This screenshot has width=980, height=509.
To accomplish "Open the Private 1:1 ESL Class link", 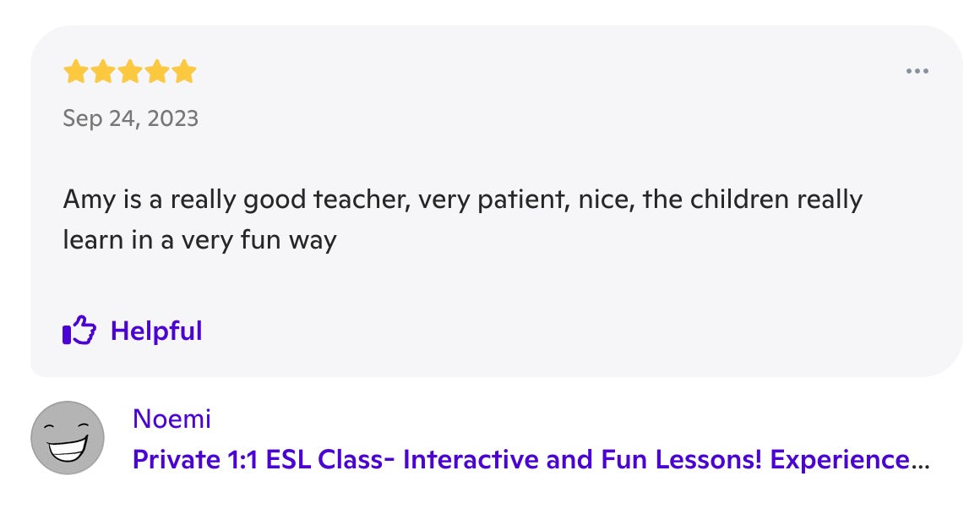I will pyautogui.click(x=531, y=460).
